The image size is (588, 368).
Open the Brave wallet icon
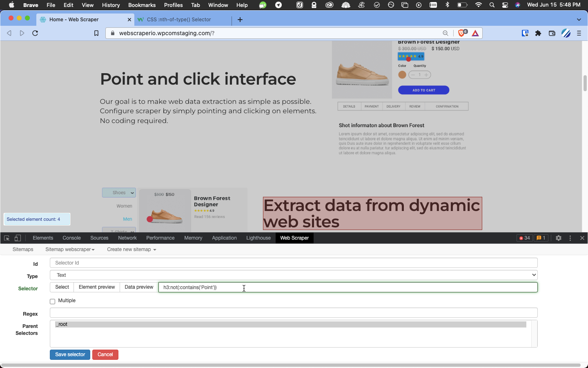(552, 33)
